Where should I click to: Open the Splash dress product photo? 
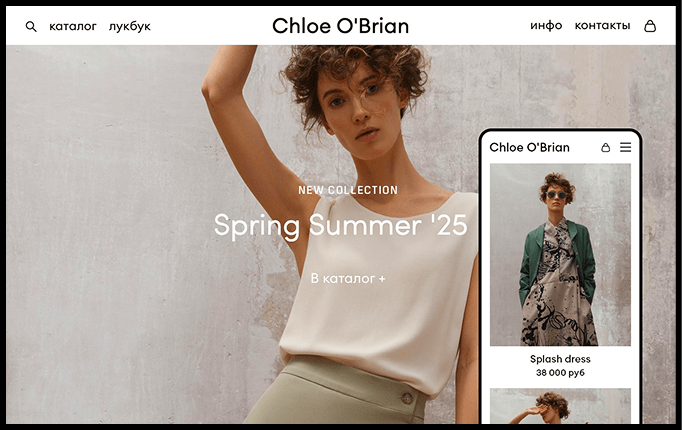click(560, 255)
